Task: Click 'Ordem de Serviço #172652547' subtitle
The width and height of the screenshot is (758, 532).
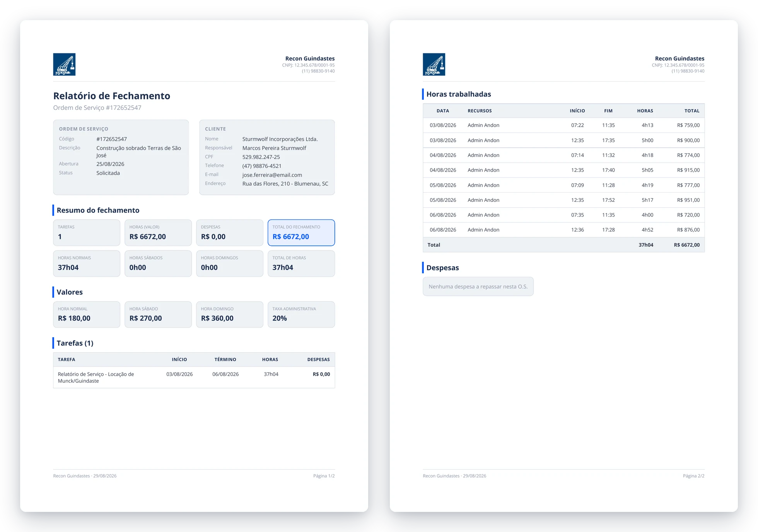Action: [97, 107]
